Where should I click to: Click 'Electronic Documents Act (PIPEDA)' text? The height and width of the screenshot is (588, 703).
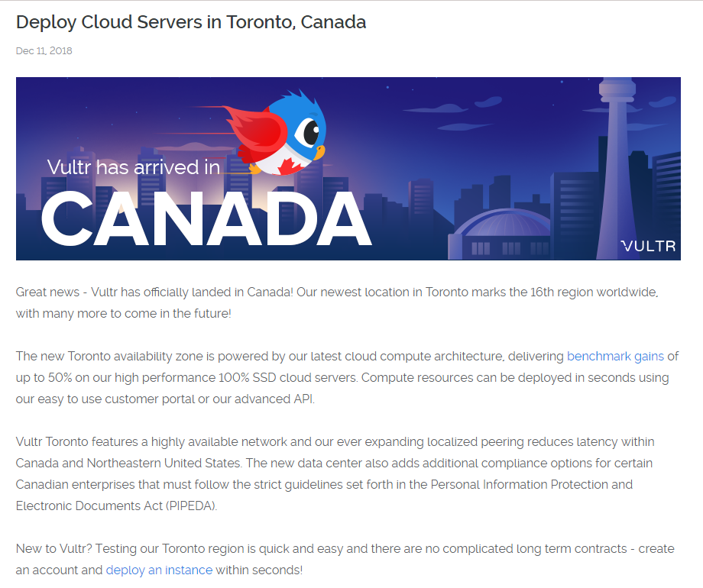pos(117,506)
